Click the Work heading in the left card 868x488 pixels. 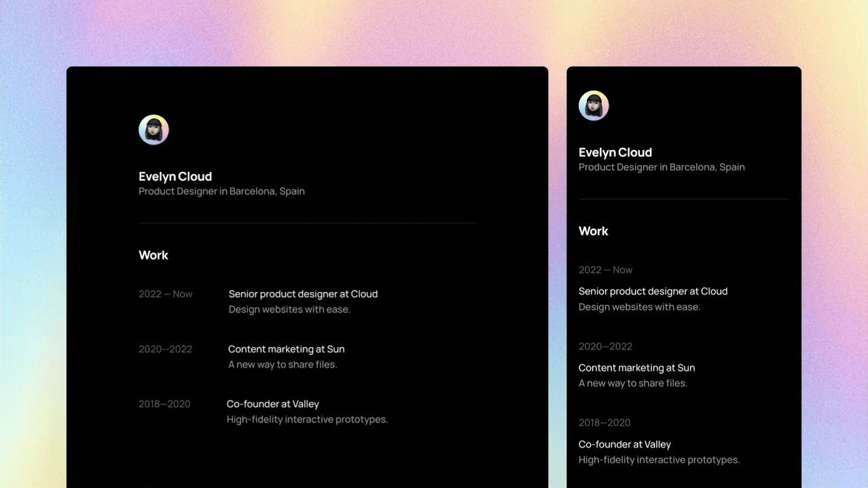(x=153, y=255)
